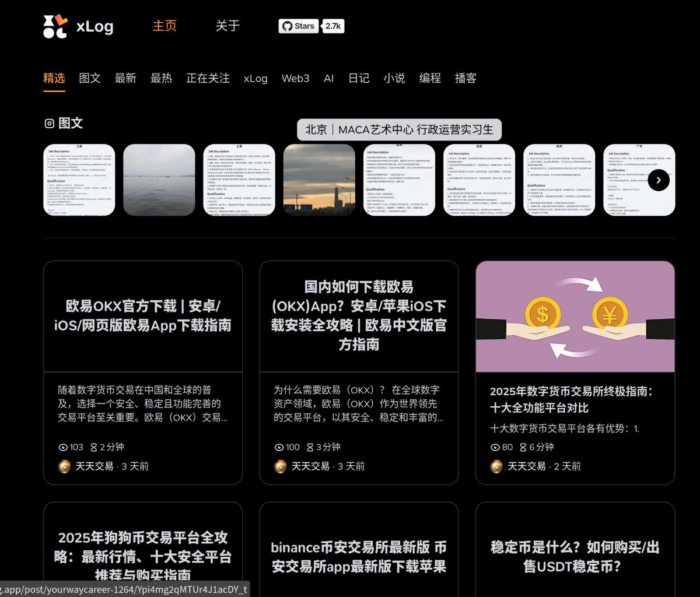This screenshot has height=597, width=700.
Task: Select the AI tab
Action: click(x=329, y=78)
